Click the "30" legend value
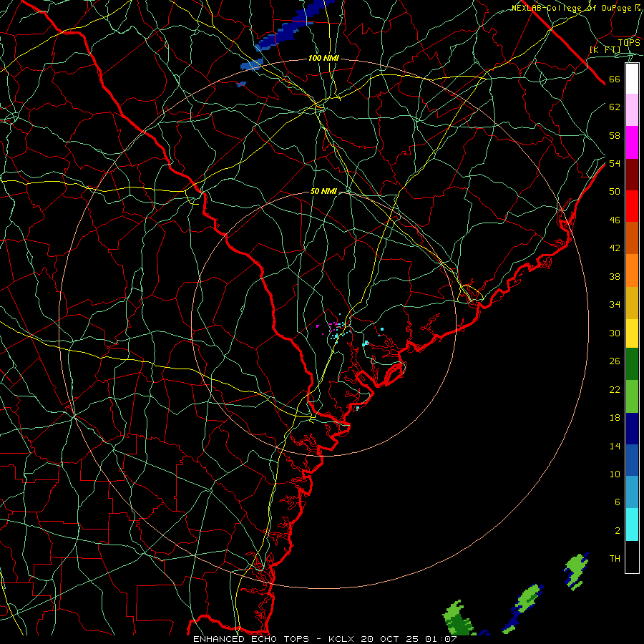The image size is (644, 644). tap(615, 333)
